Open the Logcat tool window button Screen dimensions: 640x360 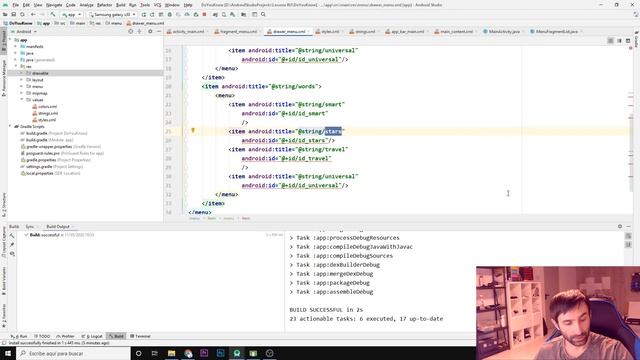92,336
